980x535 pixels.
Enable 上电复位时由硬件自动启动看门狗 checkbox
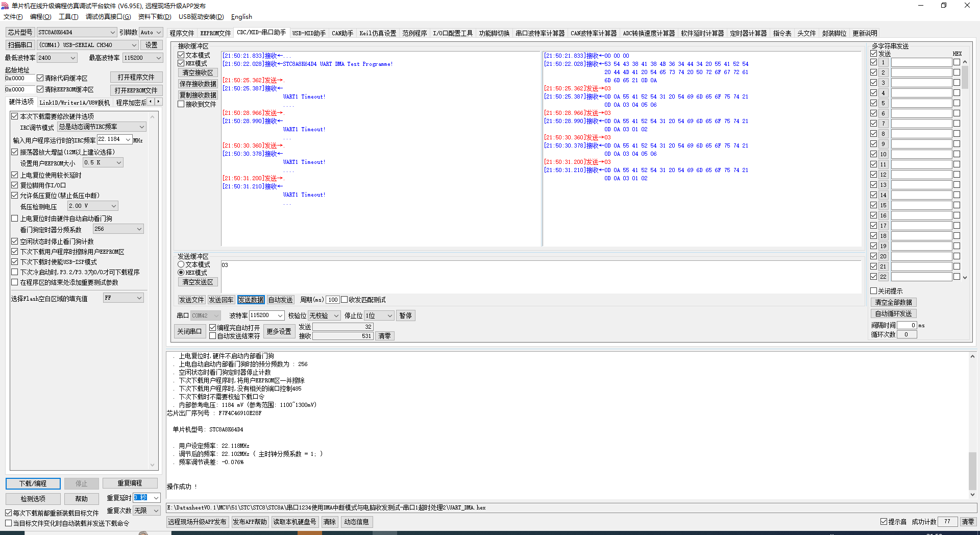tap(15, 218)
